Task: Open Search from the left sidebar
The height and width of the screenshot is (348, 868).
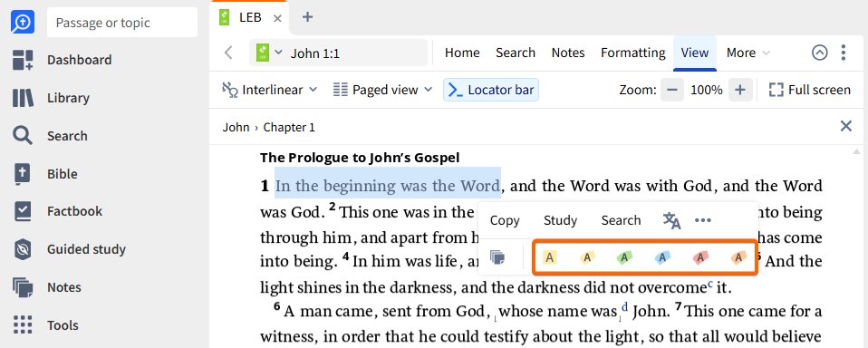Action: [50, 136]
